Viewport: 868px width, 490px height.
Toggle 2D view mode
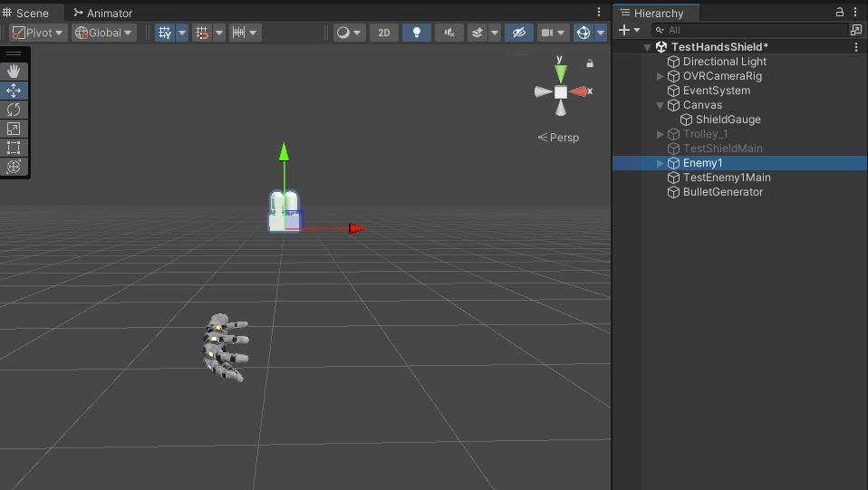point(383,33)
